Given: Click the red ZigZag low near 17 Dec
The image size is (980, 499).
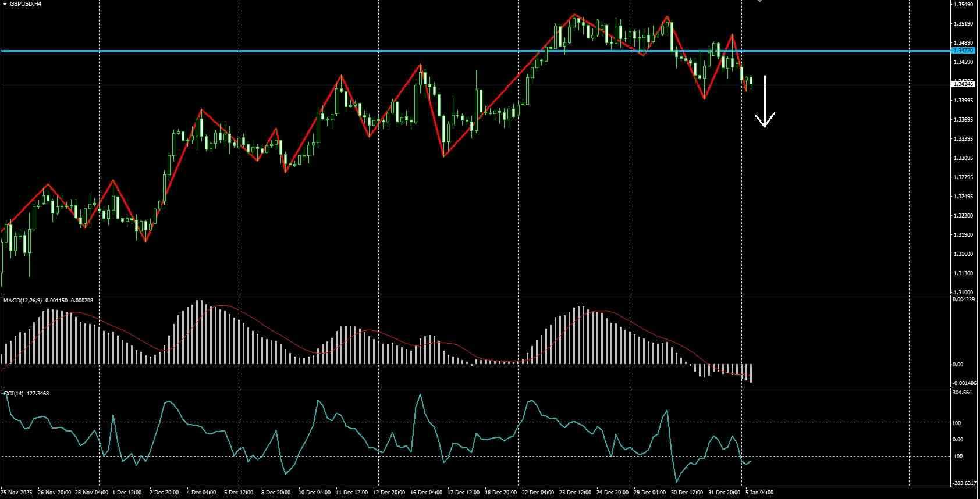Looking at the screenshot, I should tap(444, 156).
